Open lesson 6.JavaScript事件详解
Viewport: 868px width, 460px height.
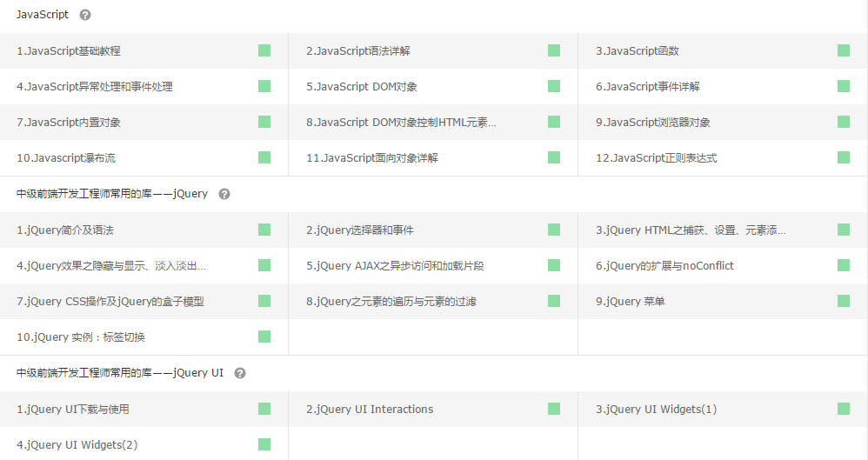(648, 87)
